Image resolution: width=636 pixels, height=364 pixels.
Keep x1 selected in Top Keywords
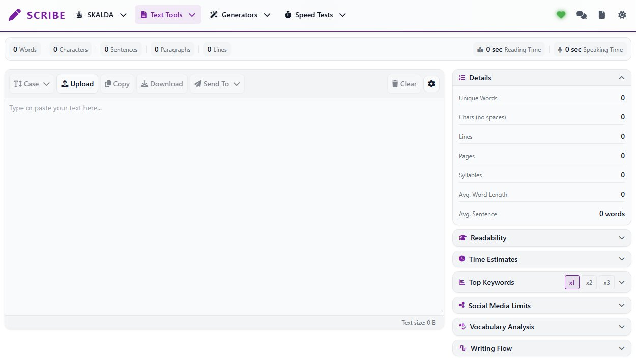coord(572,282)
